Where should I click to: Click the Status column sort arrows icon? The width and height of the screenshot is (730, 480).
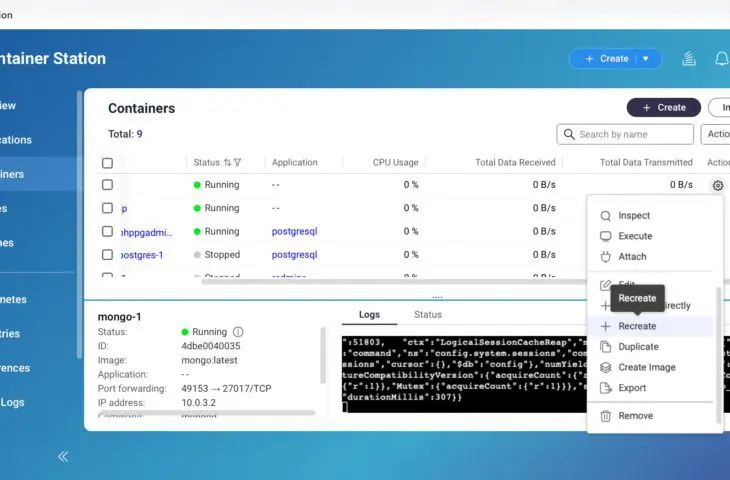[227, 162]
